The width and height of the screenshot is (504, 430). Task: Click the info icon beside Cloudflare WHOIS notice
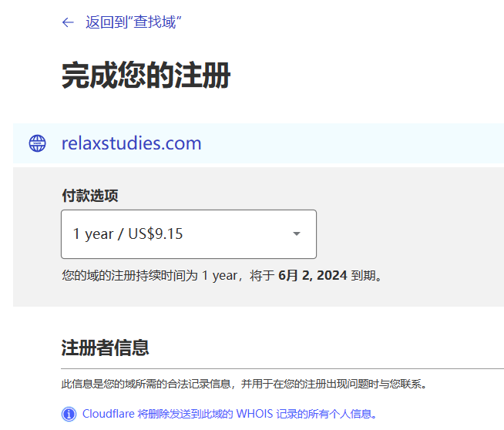69,414
